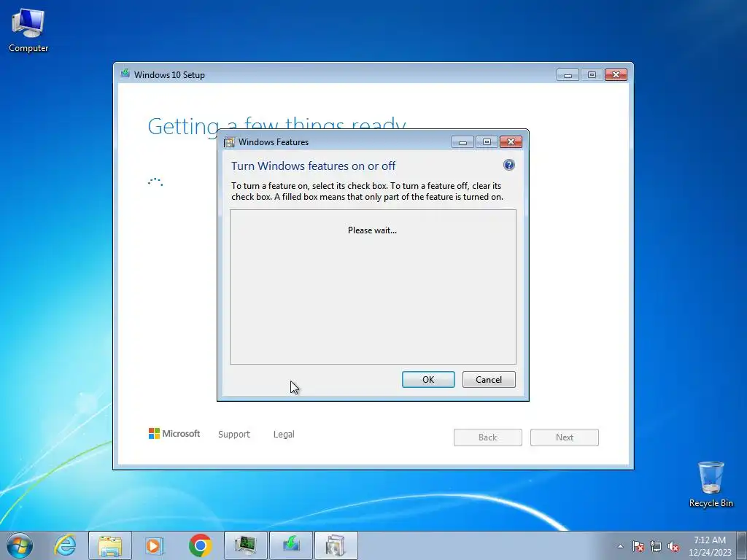Select the Recycle Bin desktop icon
The image size is (747, 560).
click(x=711, y=484)
